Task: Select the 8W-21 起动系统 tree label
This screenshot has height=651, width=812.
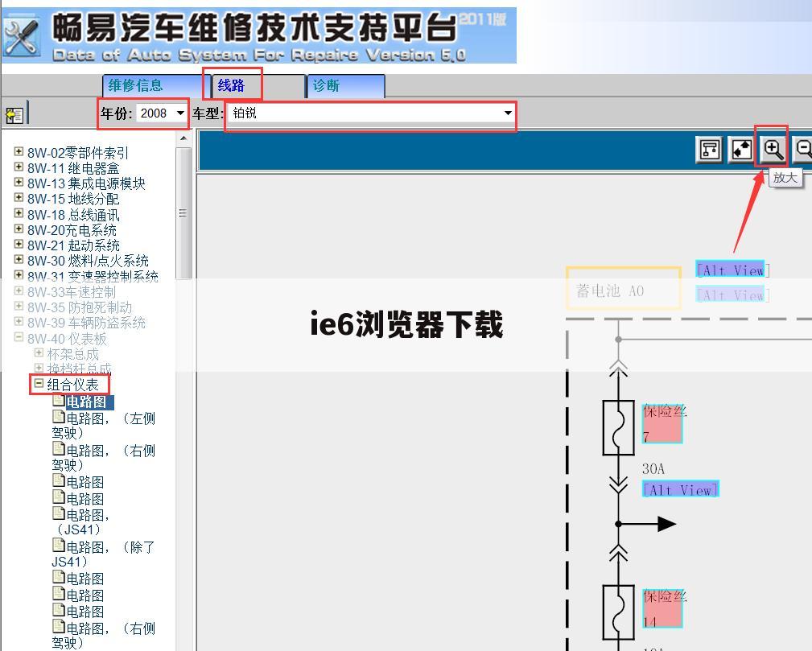Action: pyautogui.click(x=73, y=246)
